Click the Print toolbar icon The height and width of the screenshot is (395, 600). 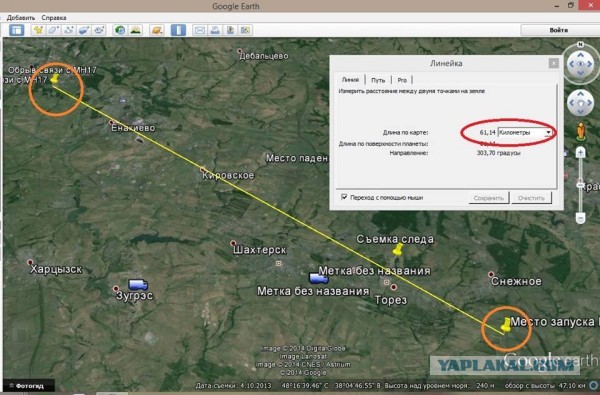pos(215,30)
